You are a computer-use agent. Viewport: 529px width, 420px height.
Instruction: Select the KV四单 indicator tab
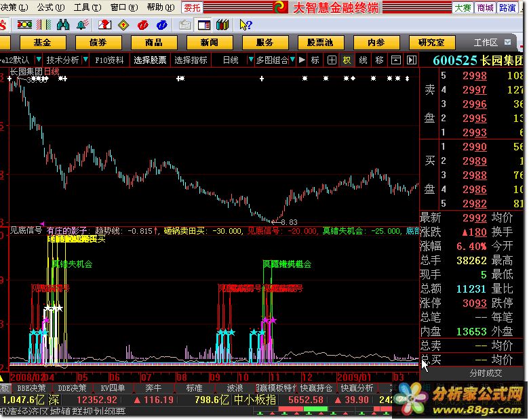[x=113, y=388]
